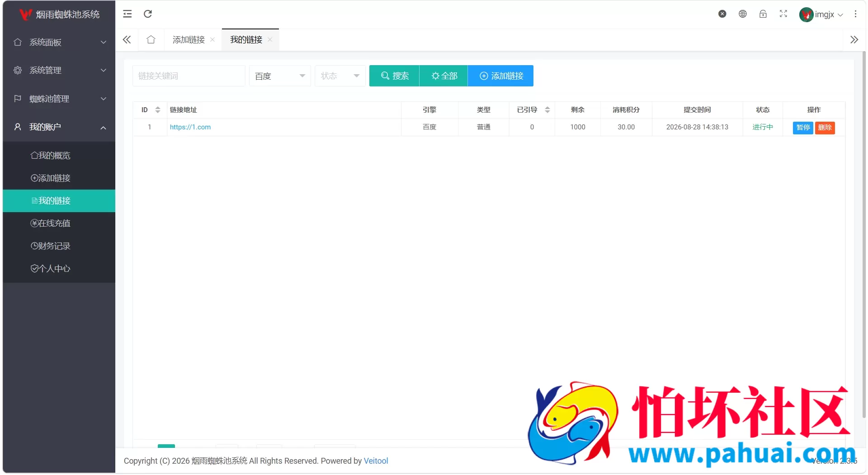
Task: Click the 搜索 search button
Action: (x=394, y=76)
